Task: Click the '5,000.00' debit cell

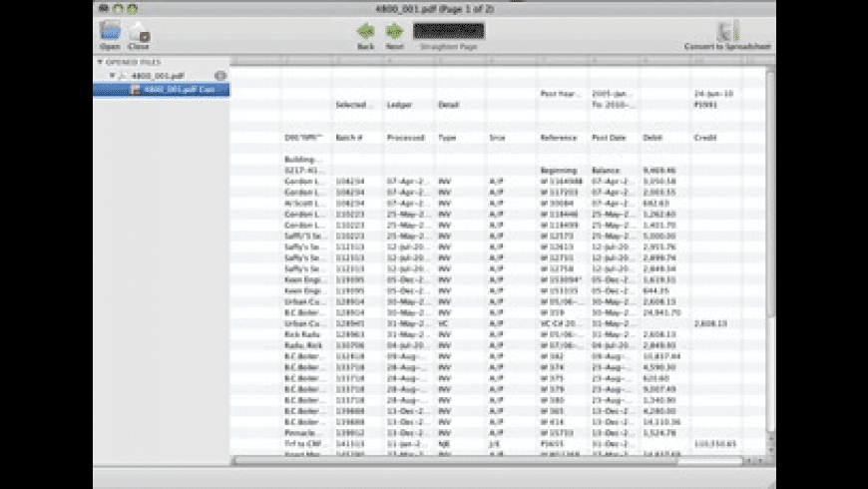Action: point(659,236)
